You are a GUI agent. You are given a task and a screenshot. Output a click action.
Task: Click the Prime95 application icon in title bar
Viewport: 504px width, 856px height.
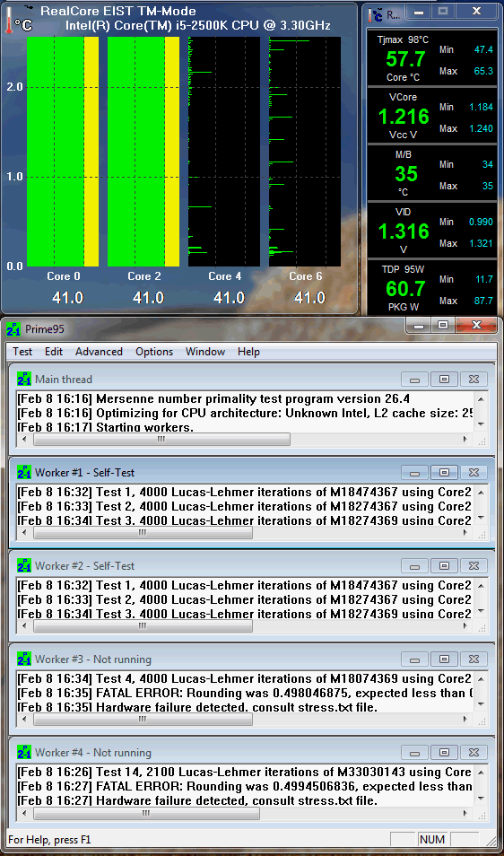tap(13, 329)
